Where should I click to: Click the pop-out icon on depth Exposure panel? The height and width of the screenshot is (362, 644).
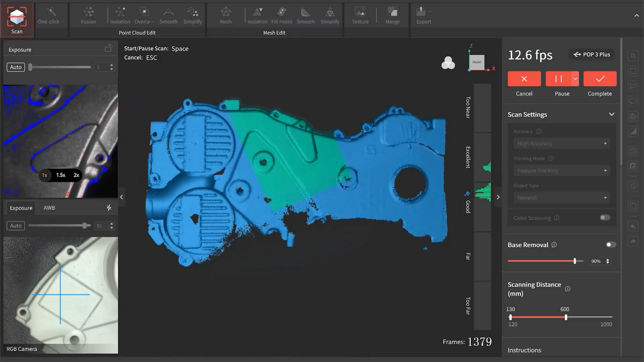click(108, 49)
